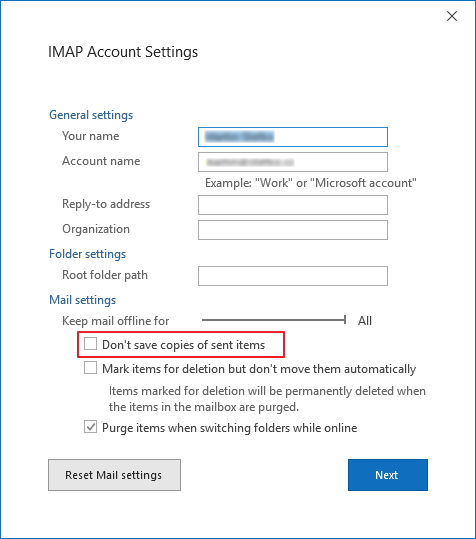Click the All label beside the slider

pyautogui.click(x=365, y=321)
